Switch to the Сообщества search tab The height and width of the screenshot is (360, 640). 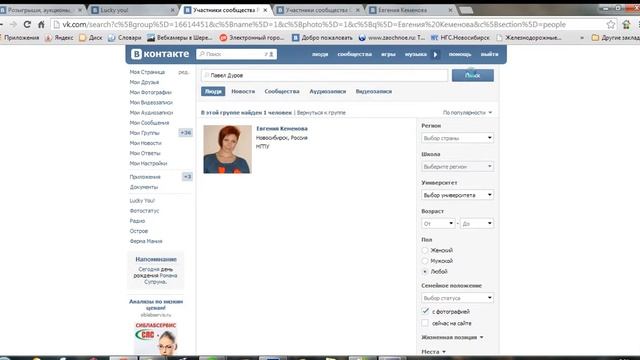[282, 91]
